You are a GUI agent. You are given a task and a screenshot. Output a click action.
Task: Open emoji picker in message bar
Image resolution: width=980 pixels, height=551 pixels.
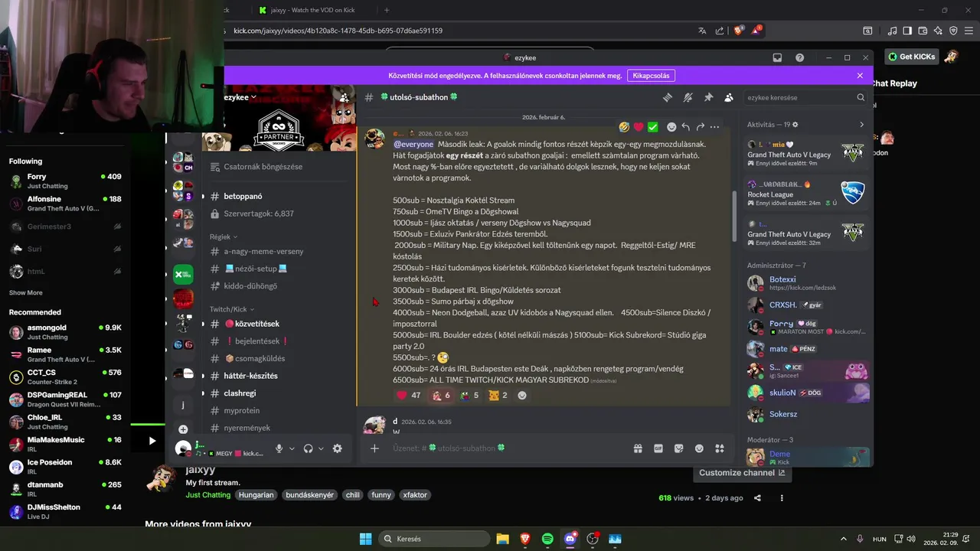[699, 448]
